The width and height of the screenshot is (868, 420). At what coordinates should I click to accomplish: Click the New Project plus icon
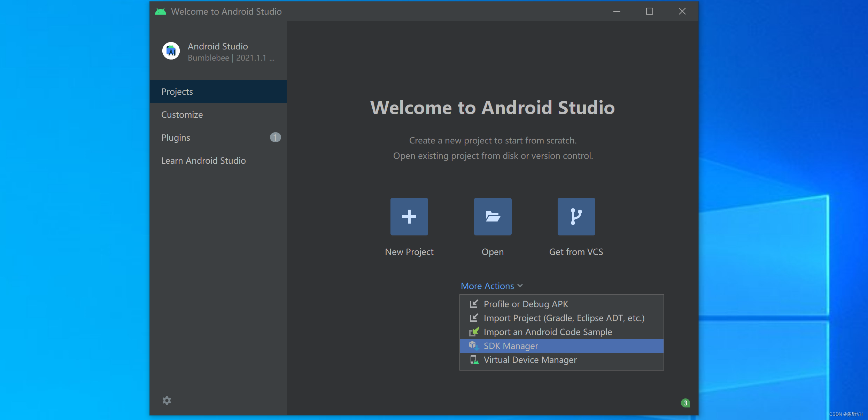pos(409,216)
